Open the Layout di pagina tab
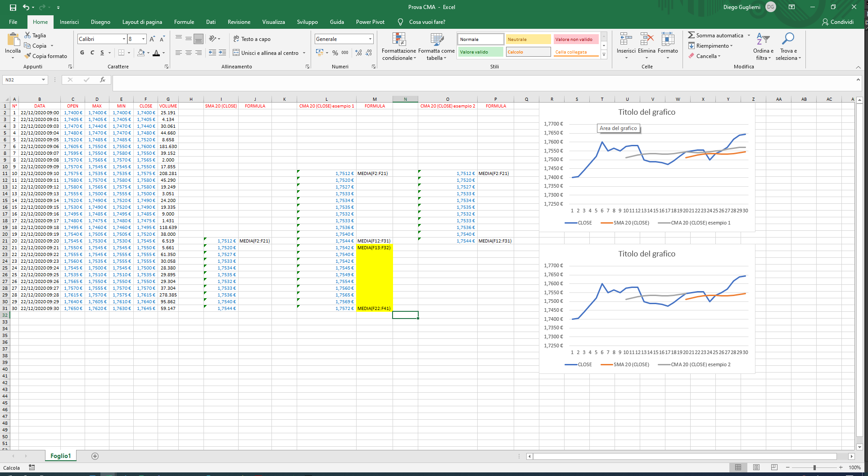This screenshot has width=868, height=476. coord(142,22)
